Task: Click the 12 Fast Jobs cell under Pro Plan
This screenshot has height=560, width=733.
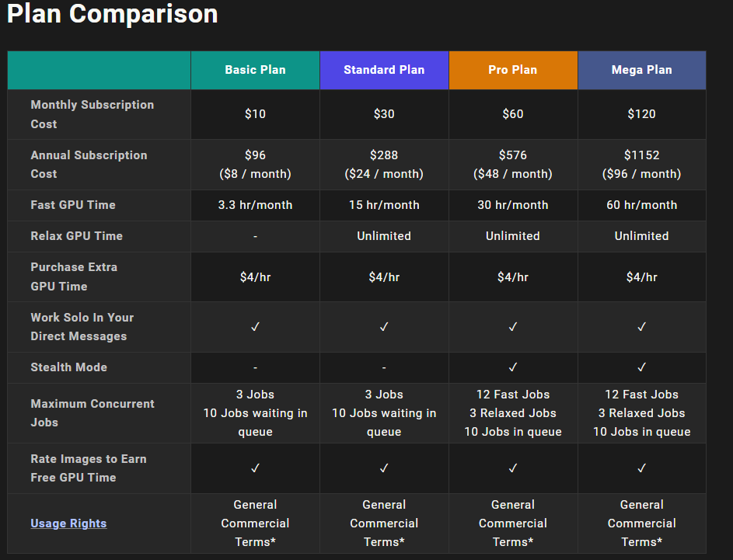Action: 513,413
